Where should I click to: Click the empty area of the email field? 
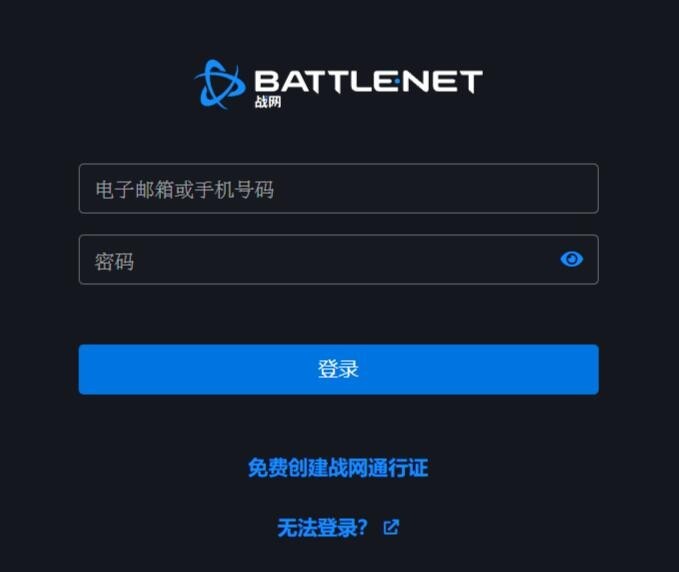[433, 188]
